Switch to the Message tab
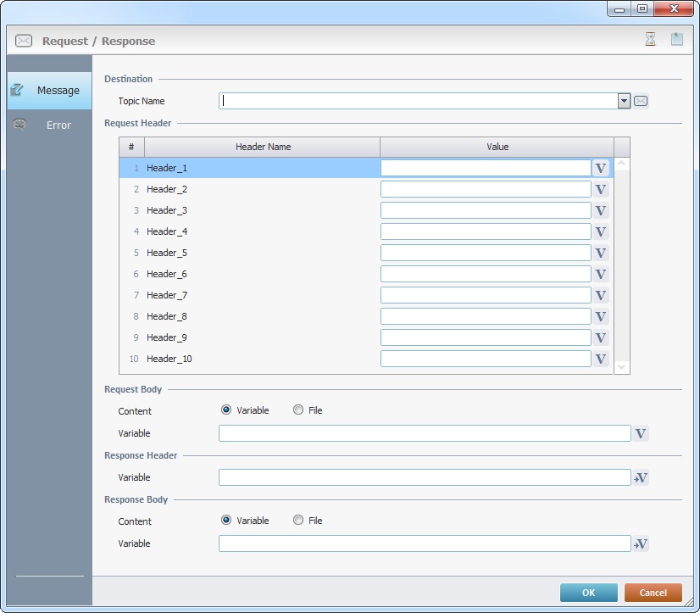700x613 pixels. pos(49,91)
